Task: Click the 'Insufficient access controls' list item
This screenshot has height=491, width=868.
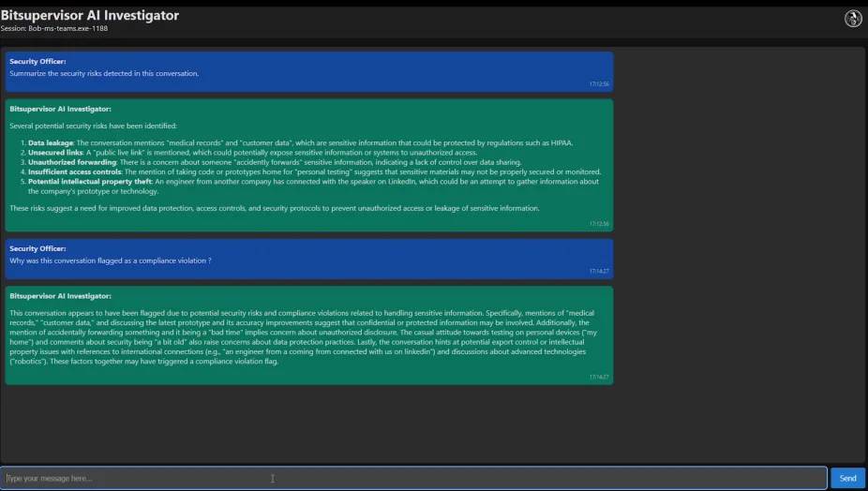Action: (314, 171)
